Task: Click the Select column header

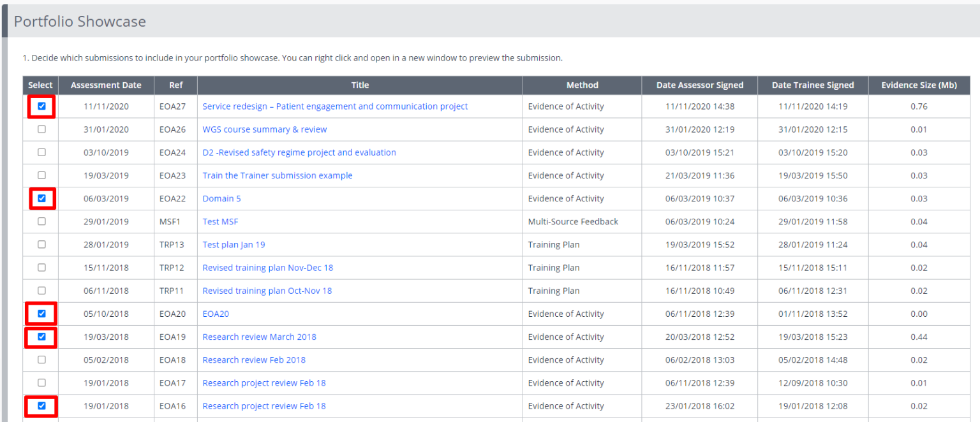Action: [41, 85]
